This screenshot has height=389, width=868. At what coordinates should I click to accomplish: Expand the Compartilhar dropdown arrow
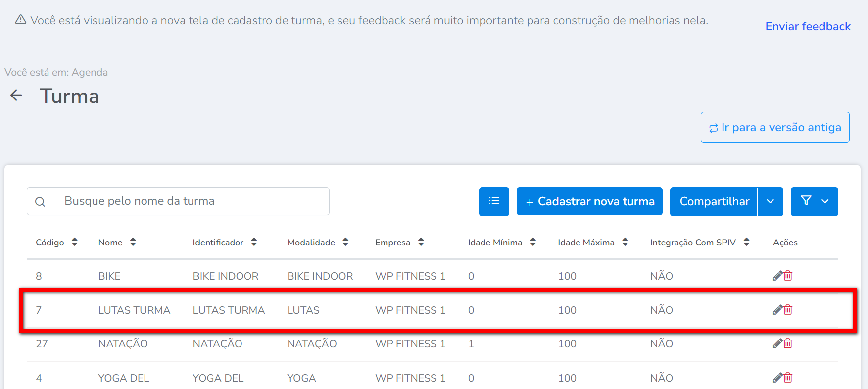770,201
